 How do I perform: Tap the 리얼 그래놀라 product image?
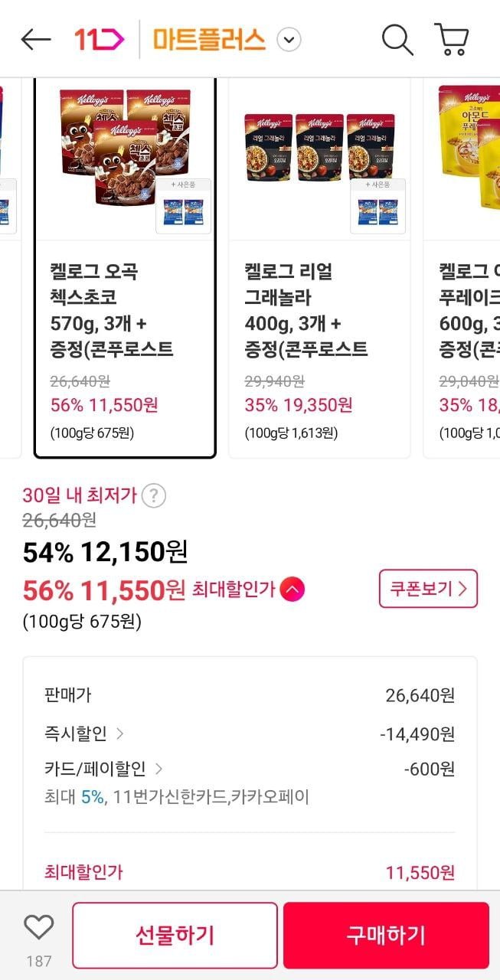(319, 148)
